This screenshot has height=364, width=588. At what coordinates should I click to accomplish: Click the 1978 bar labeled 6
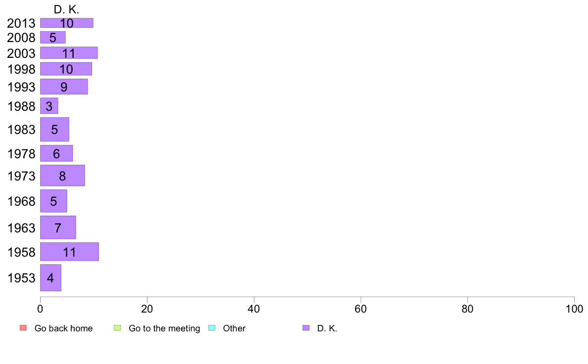pos(56,153)
